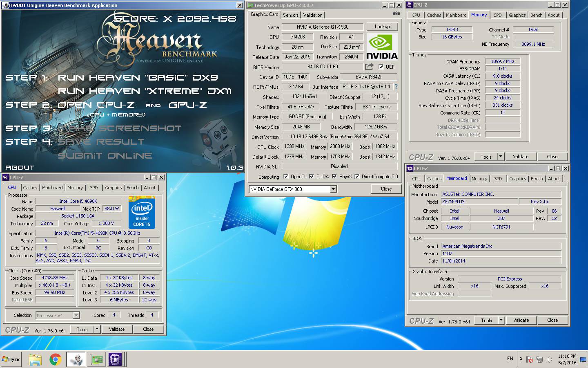Expand Tools dropdown arrow in CPU-Z CPU window
The image size is (588, 368).
click(97, 329)
